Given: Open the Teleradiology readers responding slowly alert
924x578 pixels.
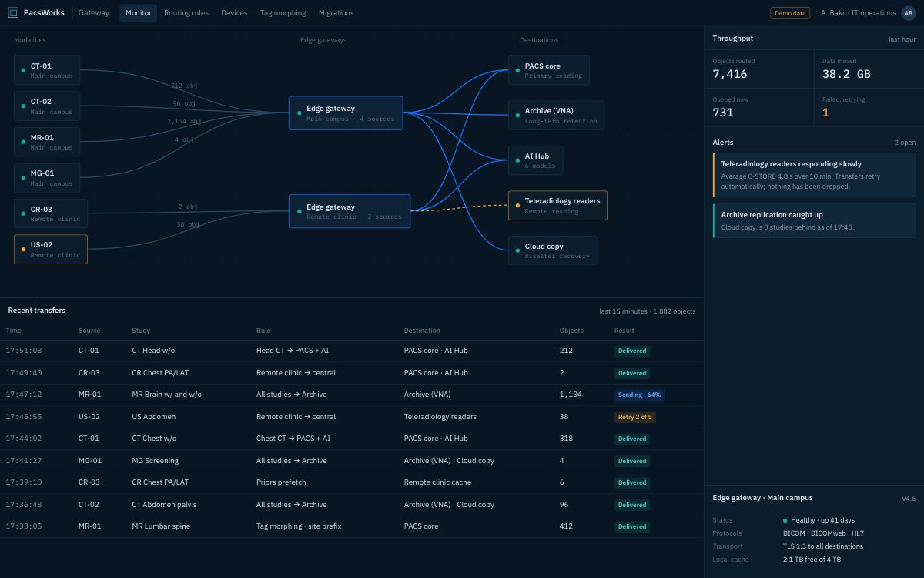Looking at the screenshot, I should click(x=814, y=174).
